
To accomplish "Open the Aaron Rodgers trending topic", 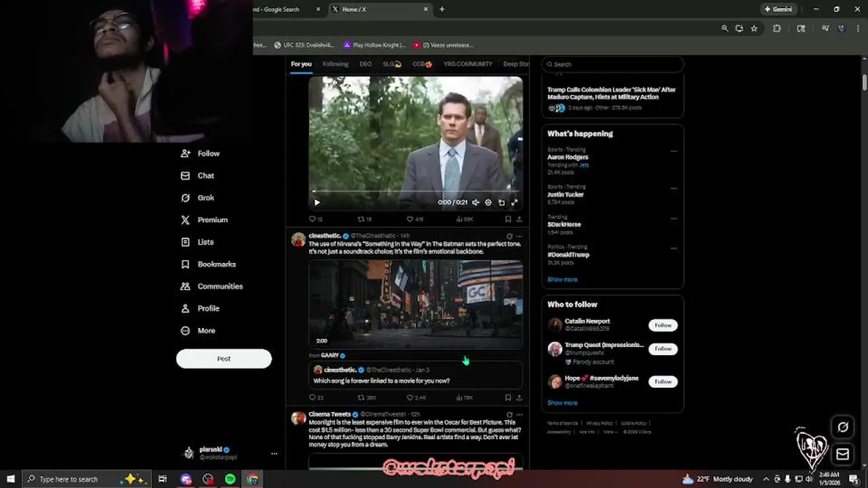I will 568,157.
